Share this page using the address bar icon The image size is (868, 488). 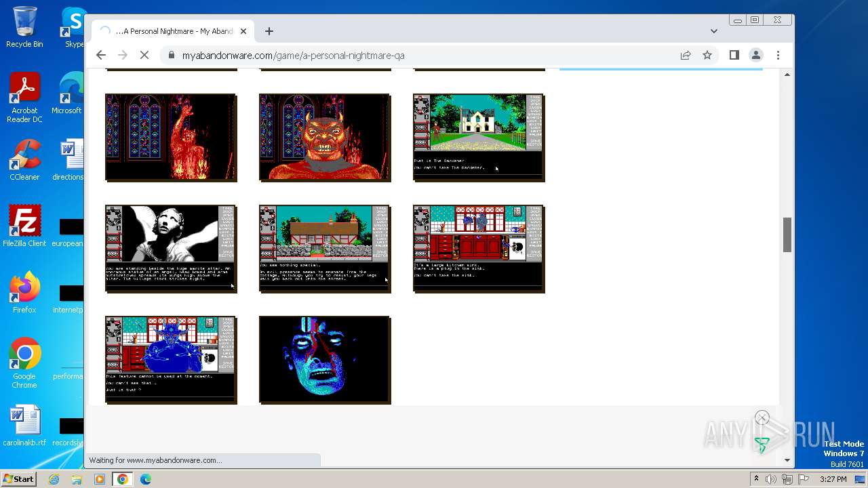(x=686, y=56)
